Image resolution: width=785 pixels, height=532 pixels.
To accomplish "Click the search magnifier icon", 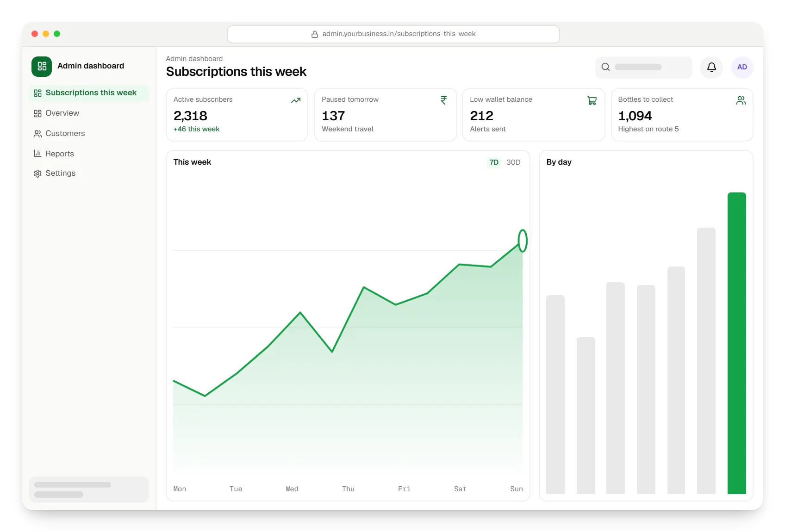I will pos(605,67).
